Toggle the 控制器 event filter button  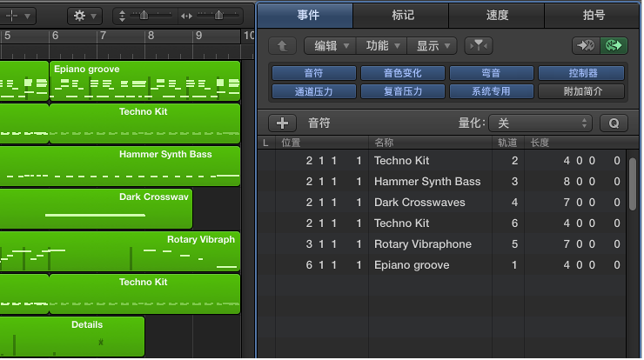pos(581,73)
